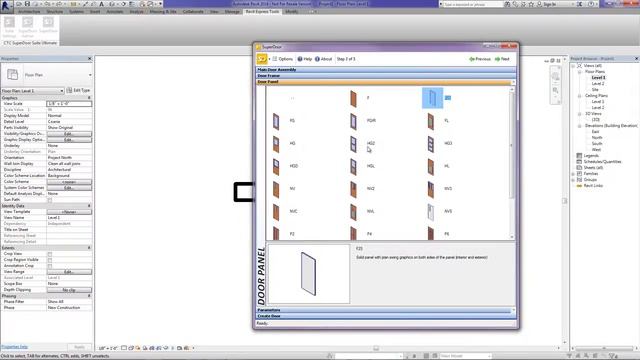640x360 pixels.
Task: Go to Next step in SuperDoor
Action: 502,59
